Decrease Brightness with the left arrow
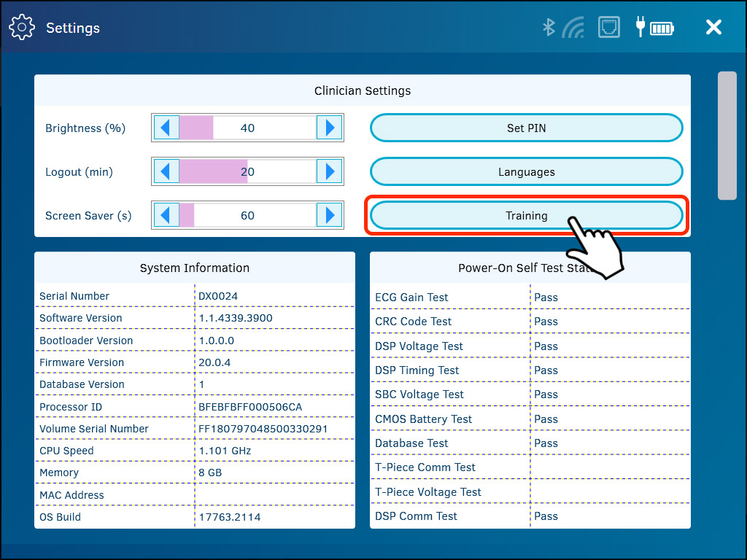This screenshot has height=560, width=747. [x=166, y=127]
